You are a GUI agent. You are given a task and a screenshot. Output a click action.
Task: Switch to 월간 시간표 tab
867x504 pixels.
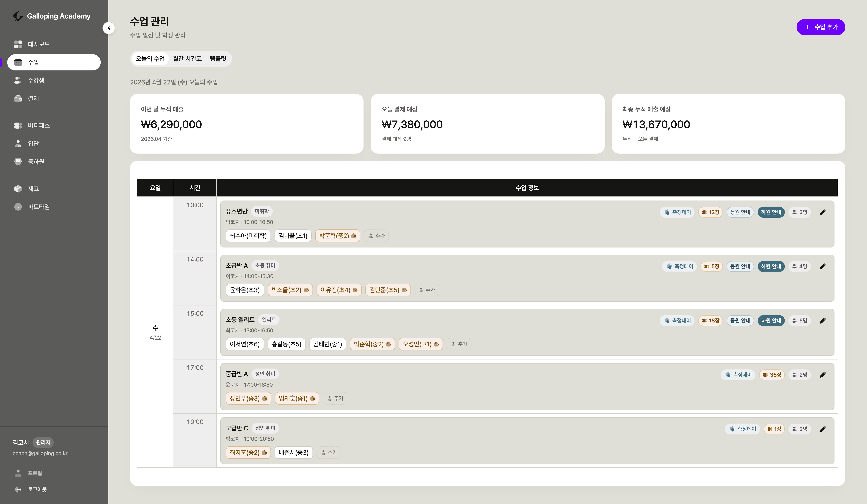click(x=187, y=59)
